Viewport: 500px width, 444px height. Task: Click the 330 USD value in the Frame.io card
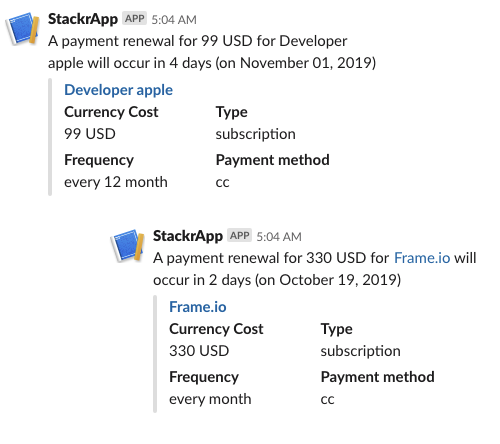[x=199, y=351]
